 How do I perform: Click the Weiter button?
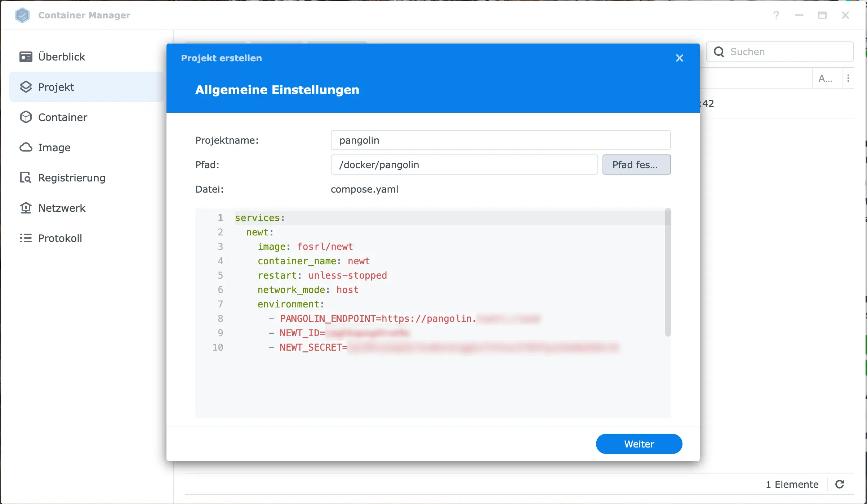(639, 444)
